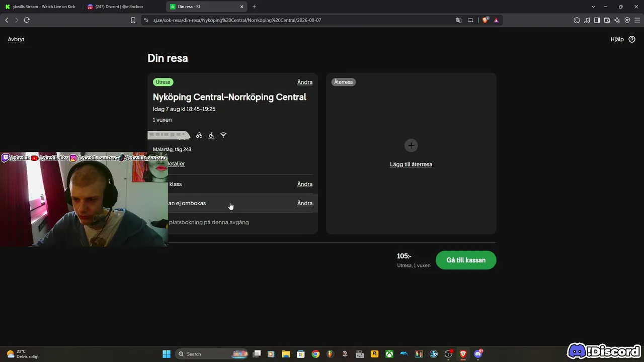Click the plus icon to add return trip
644x362 pixels.
(x=411, y=145)
